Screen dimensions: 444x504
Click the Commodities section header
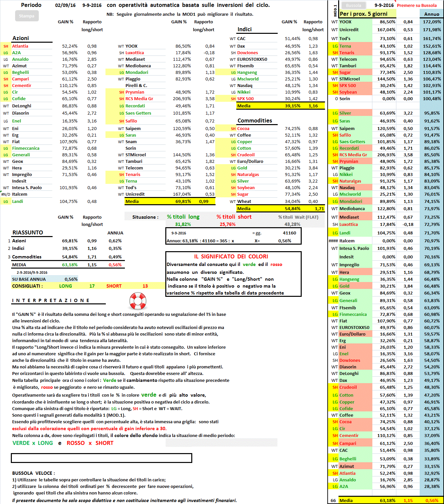(255, 121)
